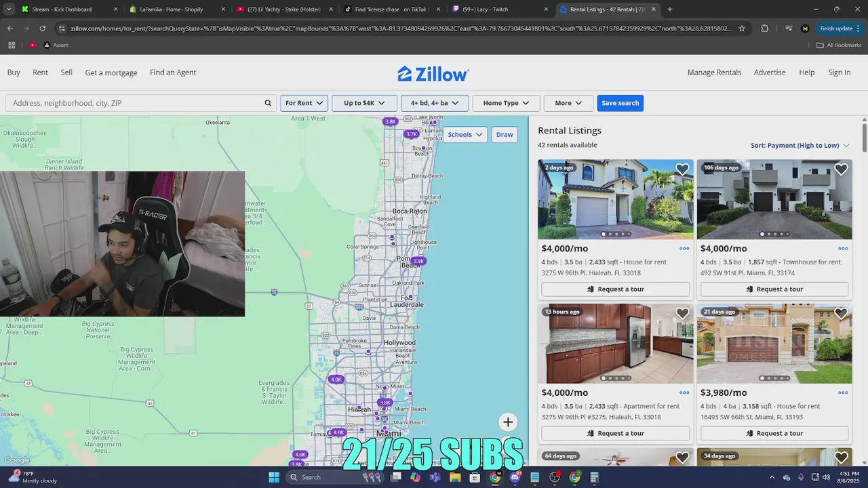Viewport: 868px width, 488px height.
Task: Click the Draw button on map
Action: [x=505, y=134]
